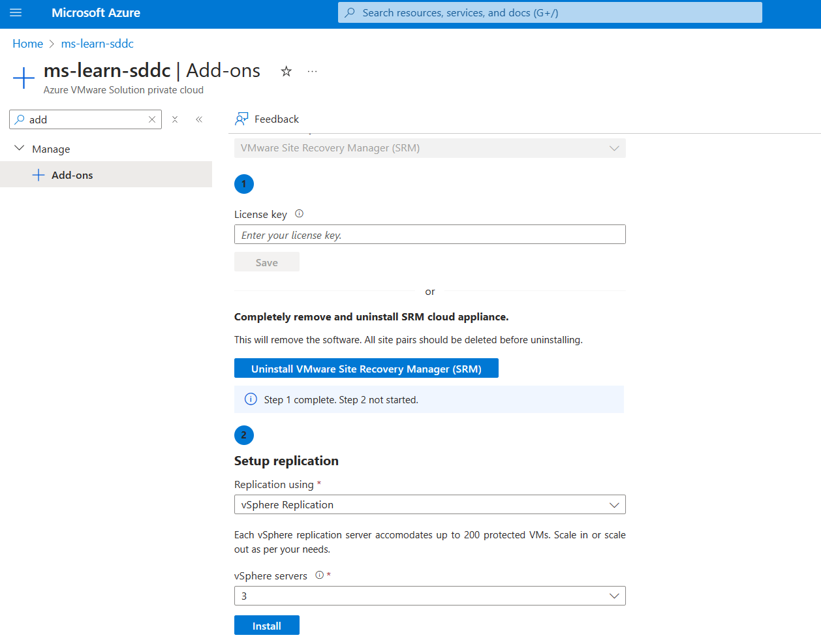Screen dimensions: 821x644
Task: Click the plus icon on the Add-ons menu item
Action: pyautogui.click(x=39, y=175)
